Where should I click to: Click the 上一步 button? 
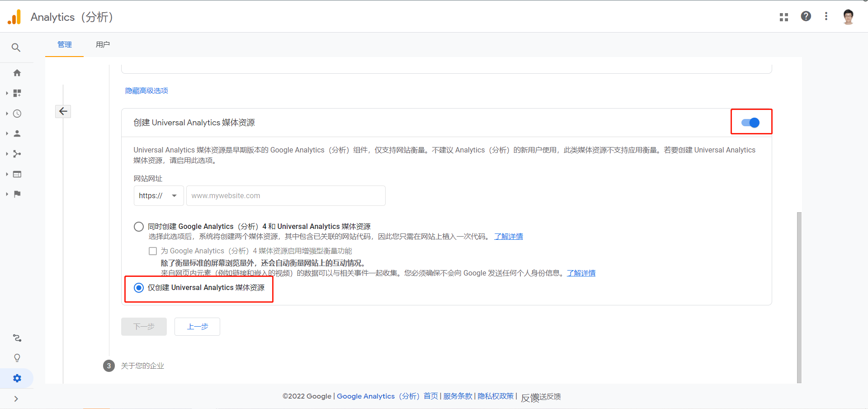click(197, 327)
